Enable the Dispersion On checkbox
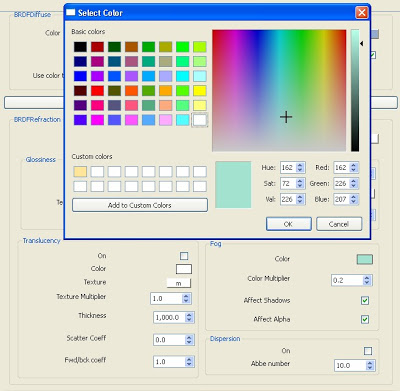 point(368,351)
